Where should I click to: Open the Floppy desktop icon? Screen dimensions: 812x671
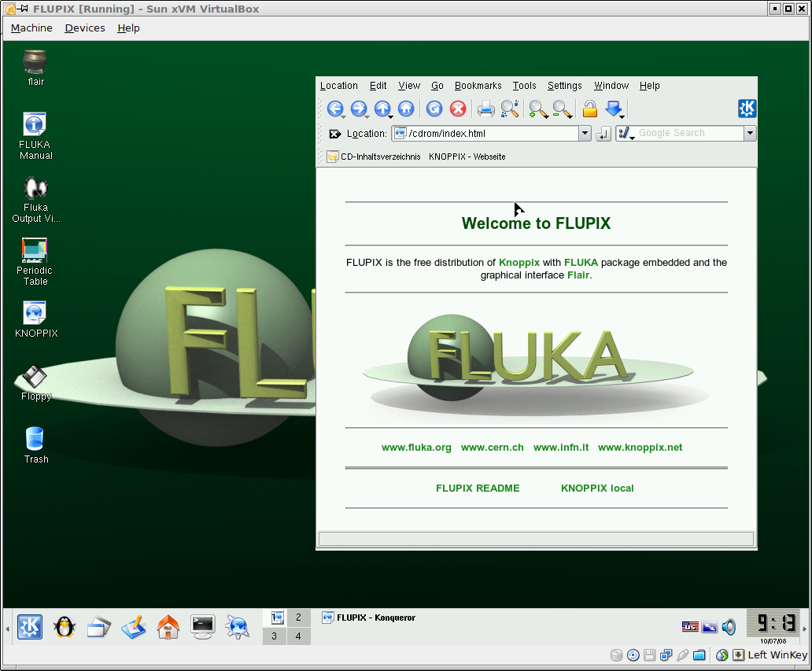pos(35,384)
